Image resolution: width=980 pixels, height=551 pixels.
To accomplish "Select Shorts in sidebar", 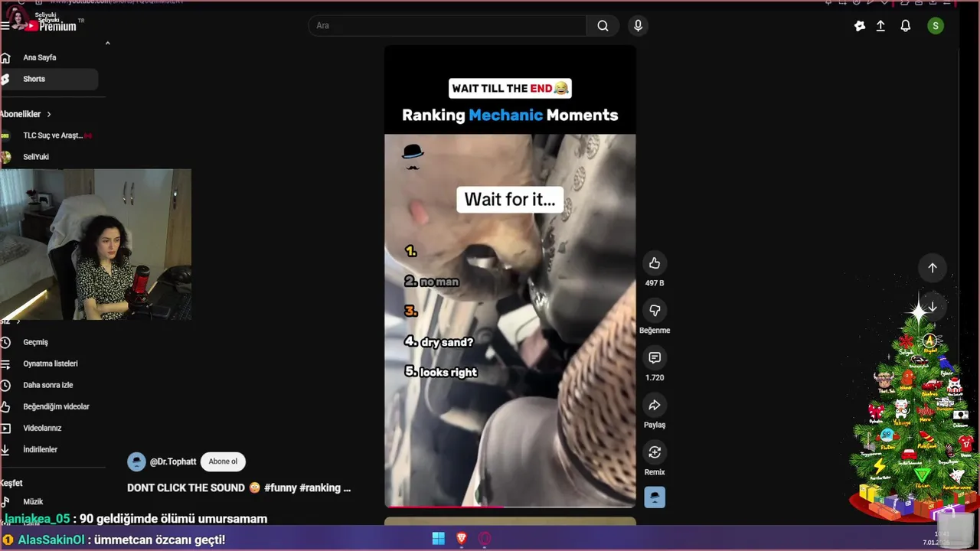I will pos(47,79).
